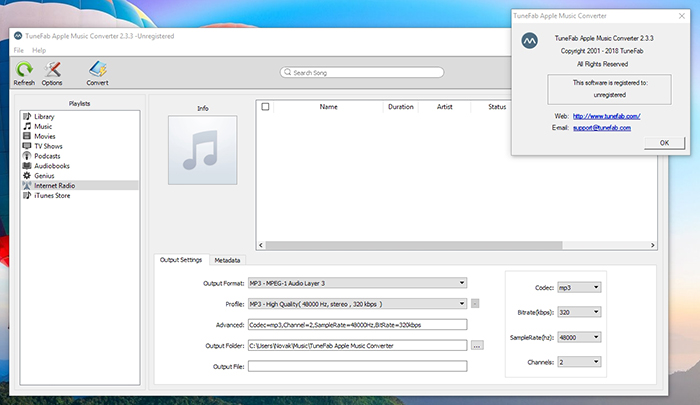The width and height of the screenshot is (700, 405).
Task: Sort by the Name column header
Action: coord(328,107)
